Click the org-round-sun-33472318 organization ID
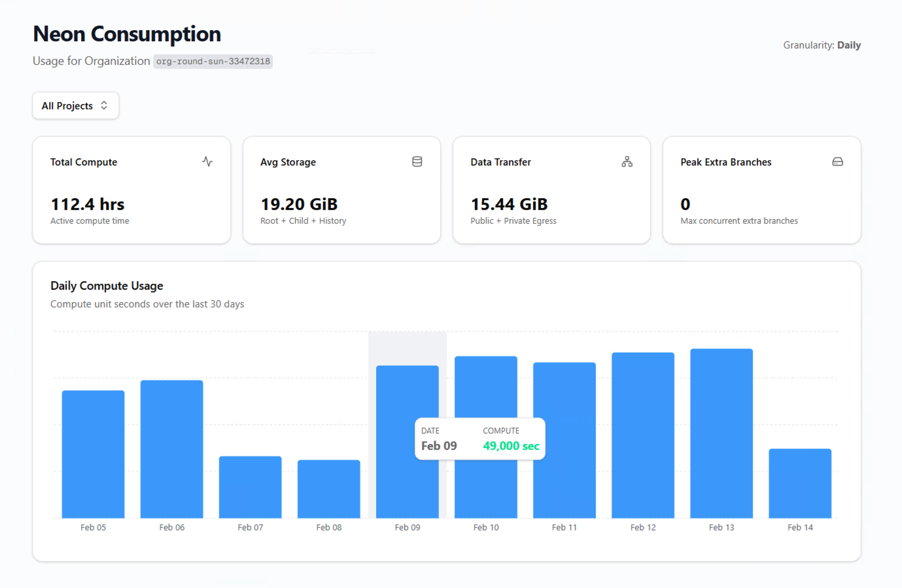This screenshot has width=902, height=588. click(x=213, y=61)
